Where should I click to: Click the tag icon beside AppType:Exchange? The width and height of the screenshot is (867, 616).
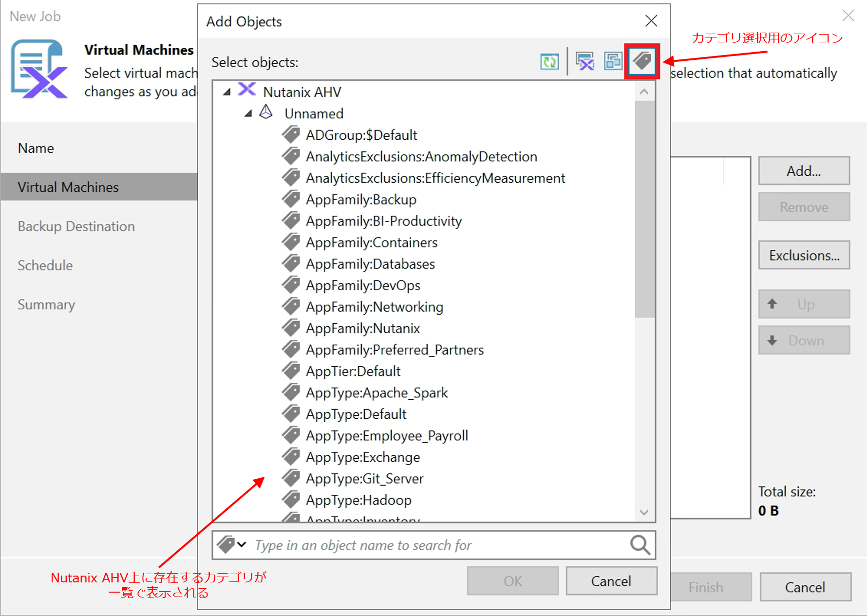pos(291,456)
